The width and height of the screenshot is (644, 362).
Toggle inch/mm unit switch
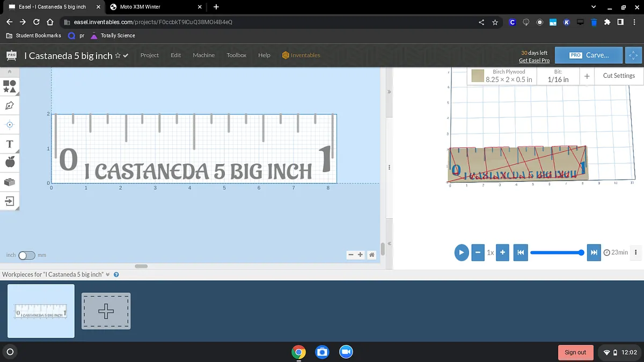click(x=26, y=255)
